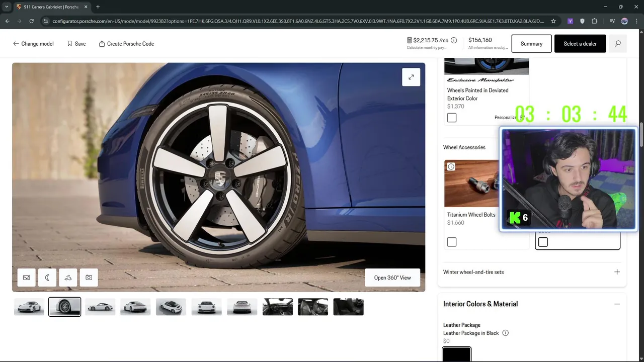Open Leather Package in Black info icon

click(506, 333)
